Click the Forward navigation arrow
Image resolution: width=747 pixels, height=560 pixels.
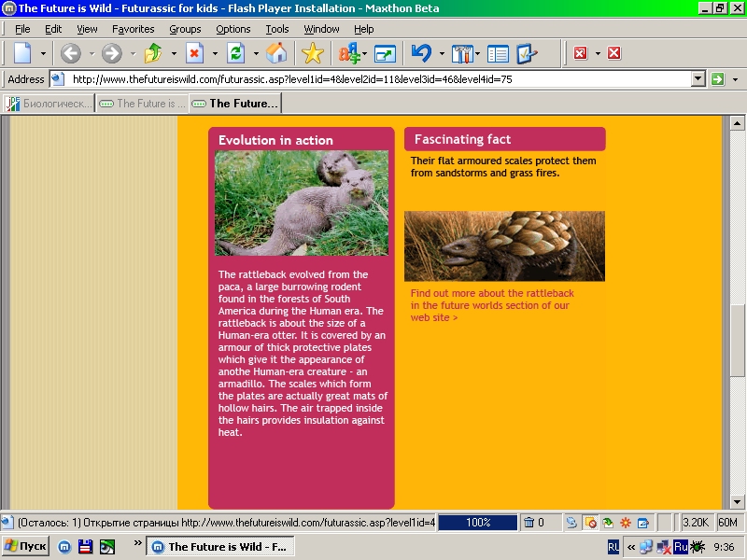point(112,53)
